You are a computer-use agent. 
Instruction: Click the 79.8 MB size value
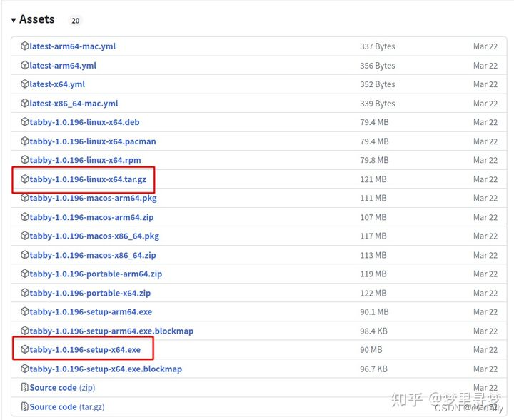[x=374, y=160]
